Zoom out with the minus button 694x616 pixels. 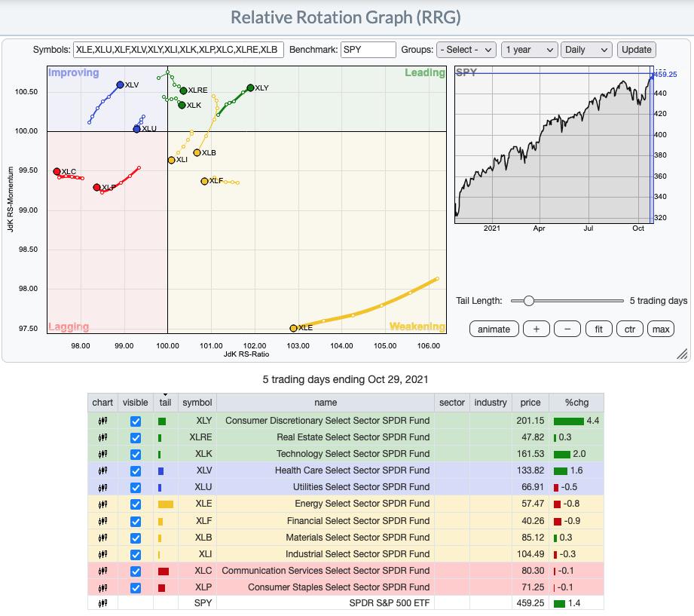567,329
